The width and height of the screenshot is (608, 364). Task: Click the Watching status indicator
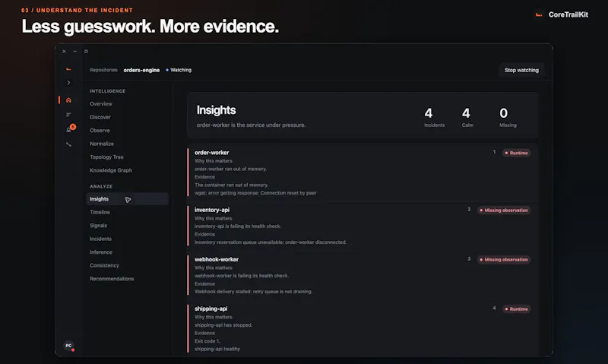coord(179,70)
